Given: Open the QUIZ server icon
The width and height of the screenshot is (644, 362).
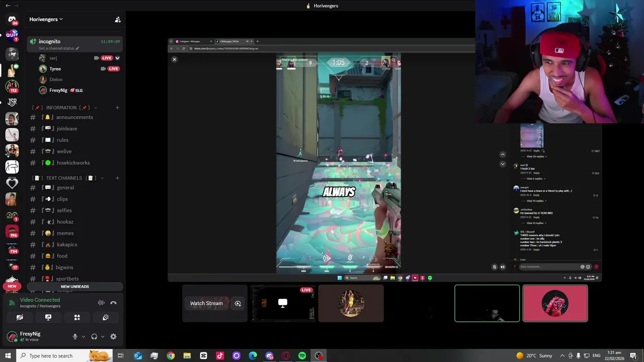Looking at the screenshot, I should coord(12,35).
